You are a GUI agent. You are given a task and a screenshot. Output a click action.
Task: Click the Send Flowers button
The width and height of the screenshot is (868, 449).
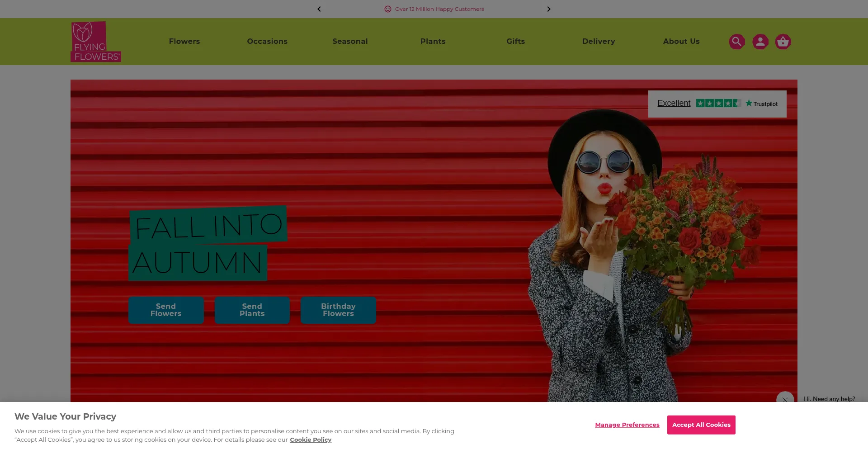166,310
